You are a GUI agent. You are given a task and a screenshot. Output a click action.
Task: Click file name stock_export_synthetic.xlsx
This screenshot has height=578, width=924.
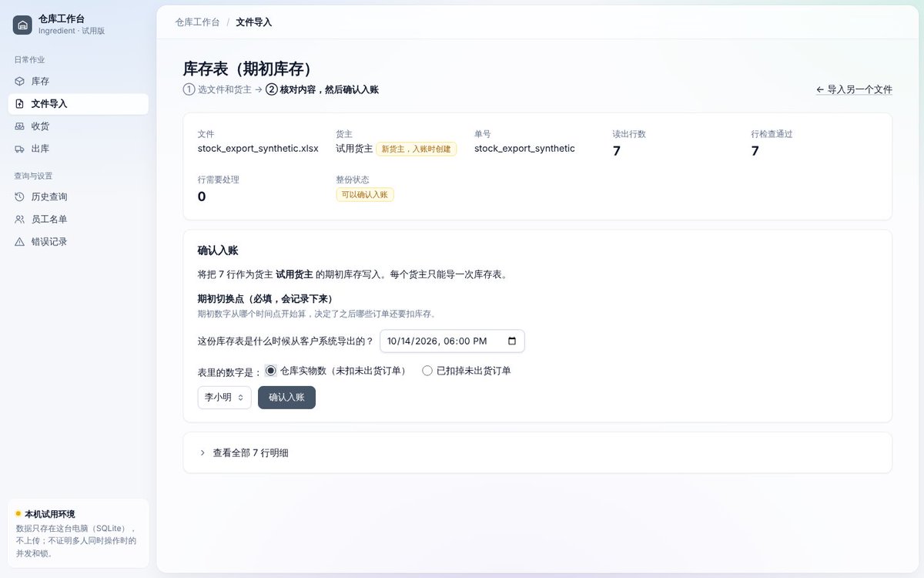[x=258, y=148]
